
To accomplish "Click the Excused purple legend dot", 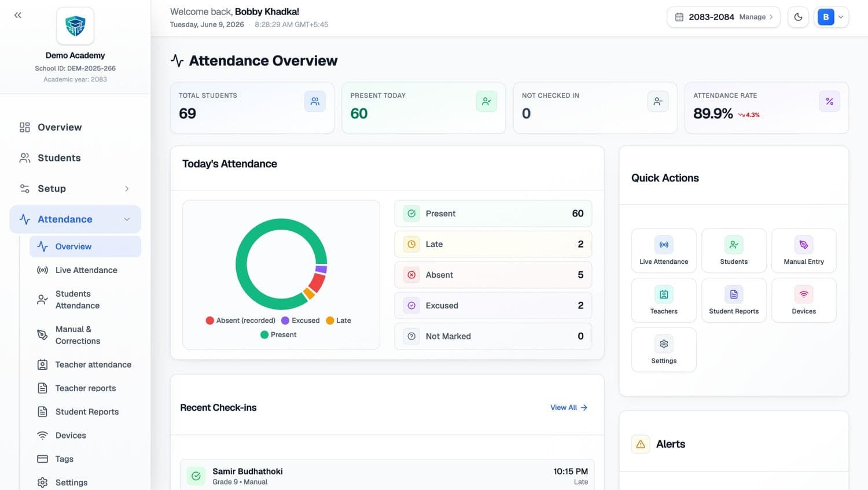I will (x=285, y=320).
